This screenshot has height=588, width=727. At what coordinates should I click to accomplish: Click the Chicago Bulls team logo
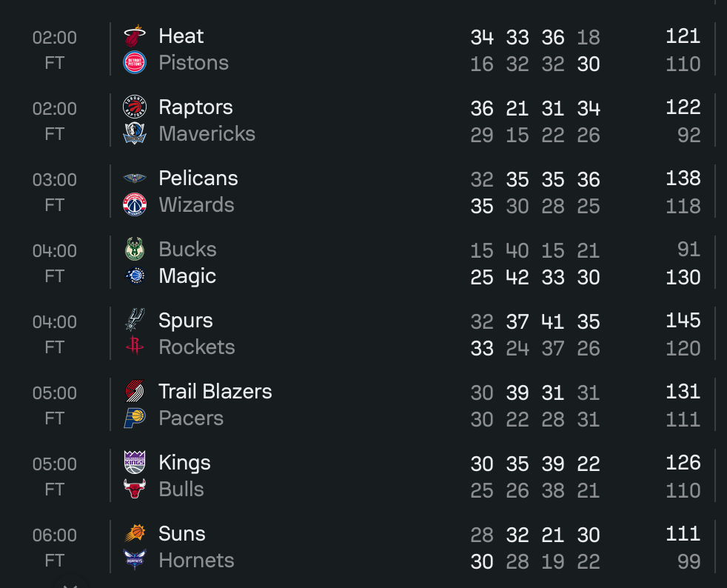135,490
